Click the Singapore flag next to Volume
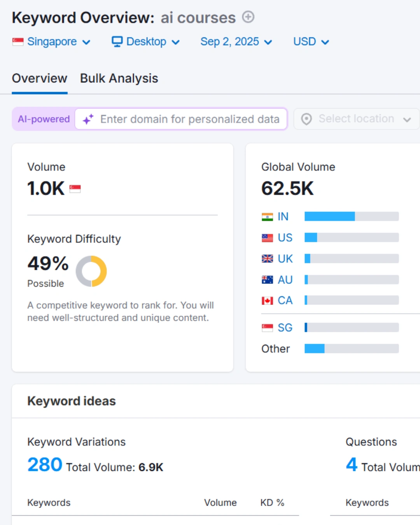This screenshot has height=525, width=420. [x=75, y=189]
